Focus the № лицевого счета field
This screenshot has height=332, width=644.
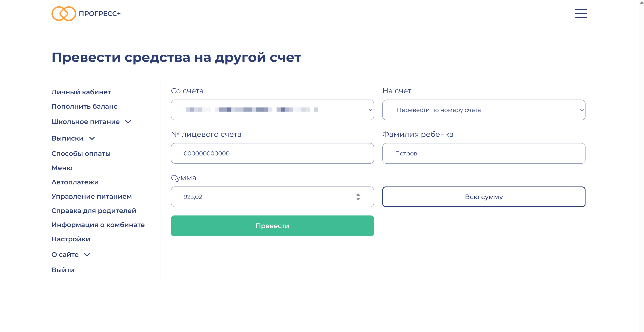click(x=272, y=154)
